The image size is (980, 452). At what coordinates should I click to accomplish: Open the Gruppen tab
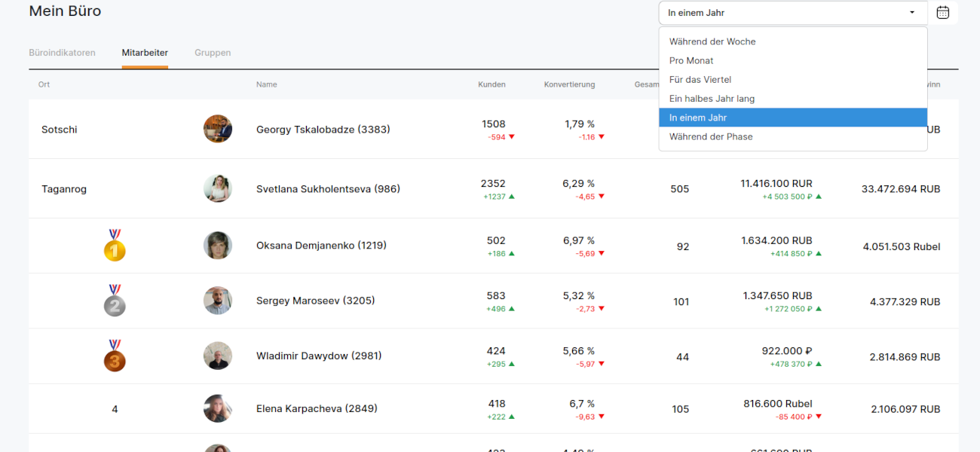point(213,53)
